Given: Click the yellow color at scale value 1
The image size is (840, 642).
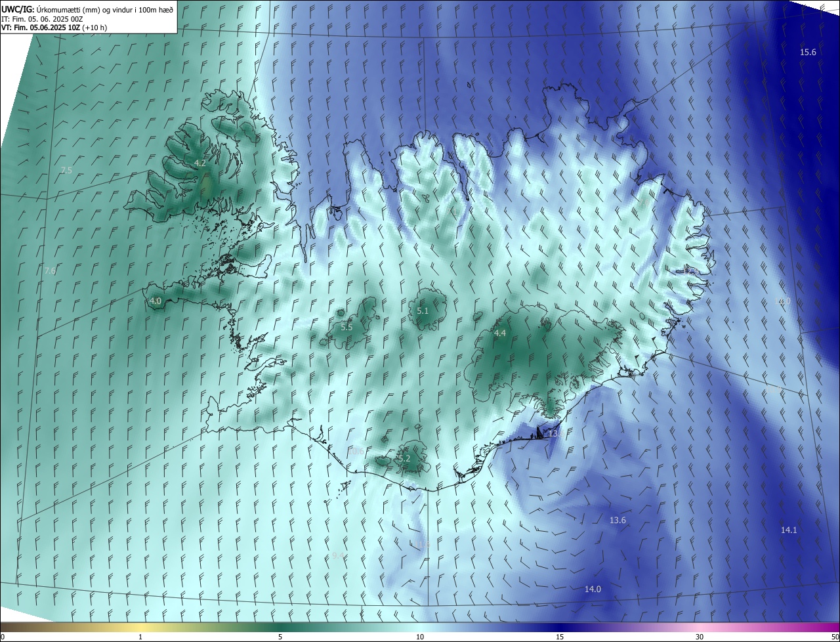Looking at the screenshot, I should (x=140, y=628).
